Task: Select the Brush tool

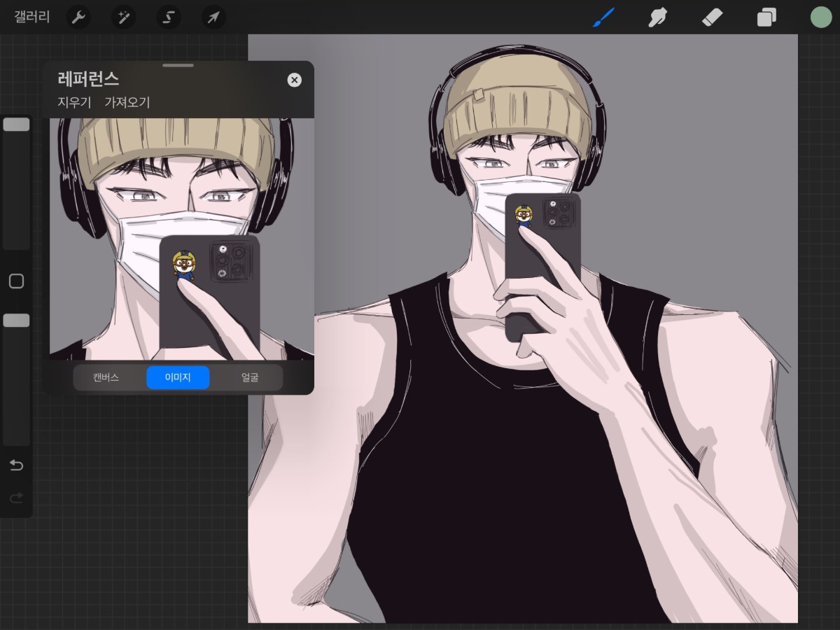Action: click(602, 17)
